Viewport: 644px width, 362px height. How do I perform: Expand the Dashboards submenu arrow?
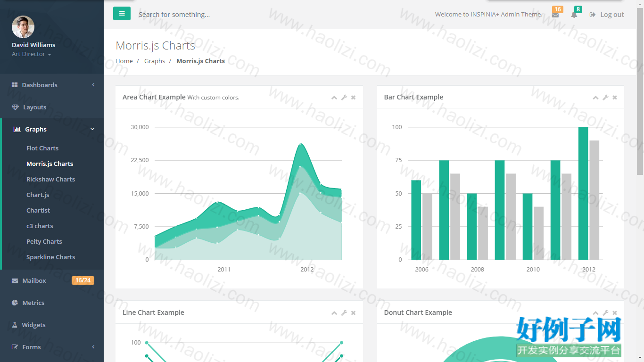(x=93, y=85)
